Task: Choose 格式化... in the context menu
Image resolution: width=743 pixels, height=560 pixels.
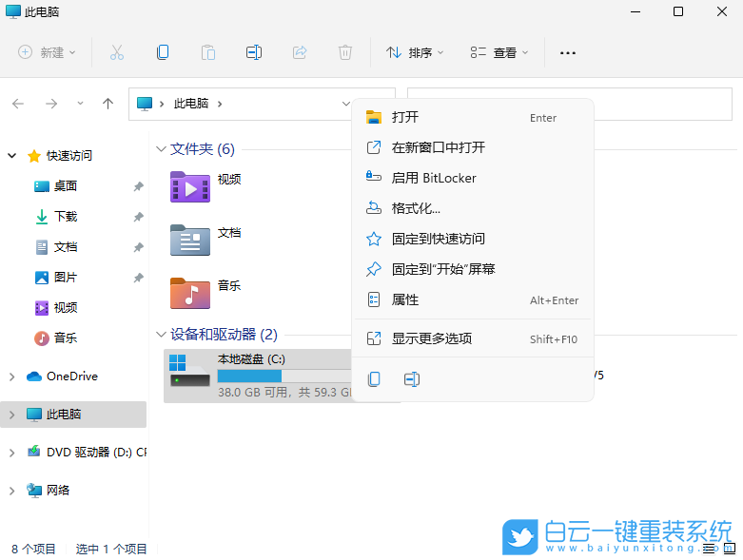Action: point(474,208)
